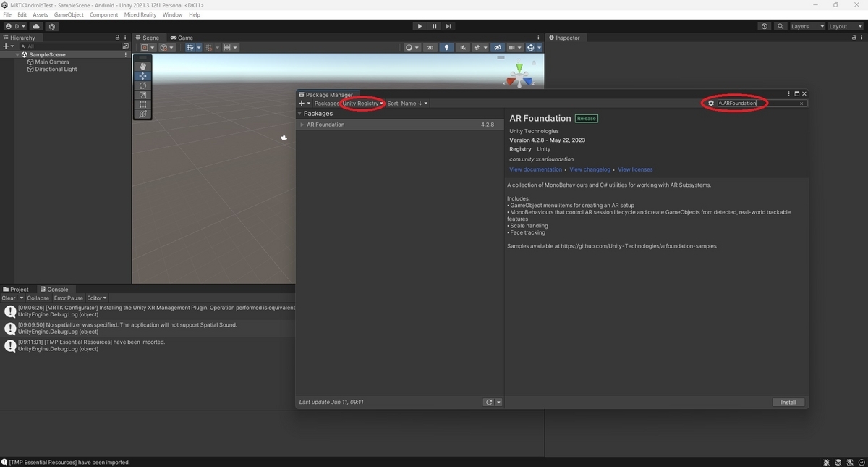The width and height of the screenshot is (868, 467).
Task: Open the Scene draw mode dropdown
Action: tap(412, 48)
